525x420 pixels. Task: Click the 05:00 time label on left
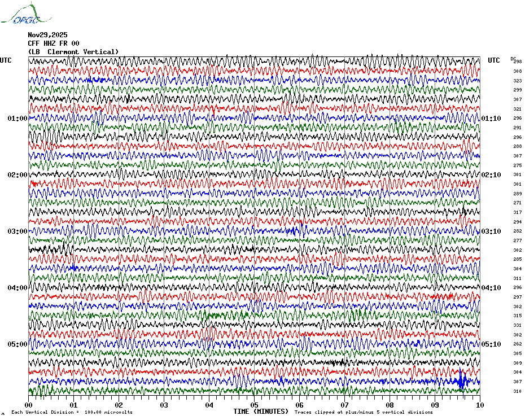[x=17, y=344]
